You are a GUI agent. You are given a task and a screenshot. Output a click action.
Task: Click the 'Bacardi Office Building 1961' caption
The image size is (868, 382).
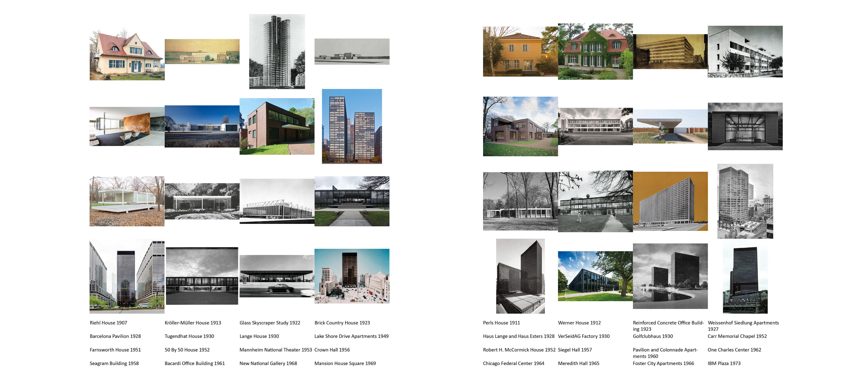pyautogui.click(x=194, y=363)
